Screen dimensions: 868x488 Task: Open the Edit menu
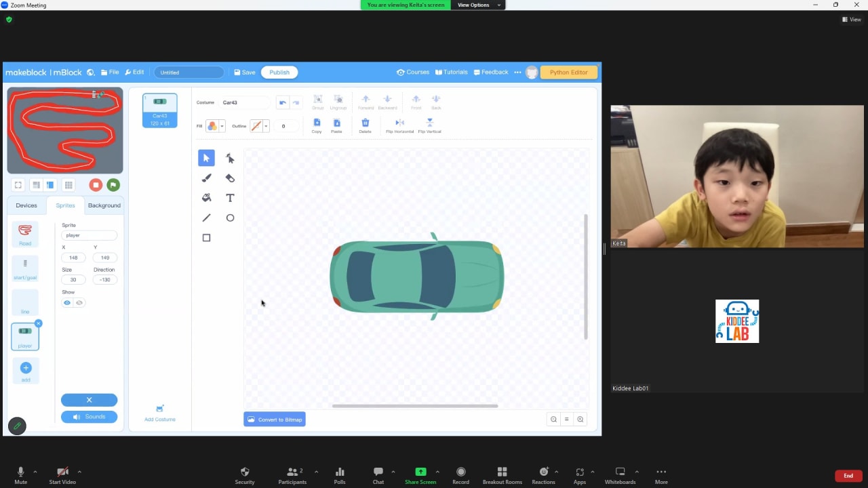[134, 73]
